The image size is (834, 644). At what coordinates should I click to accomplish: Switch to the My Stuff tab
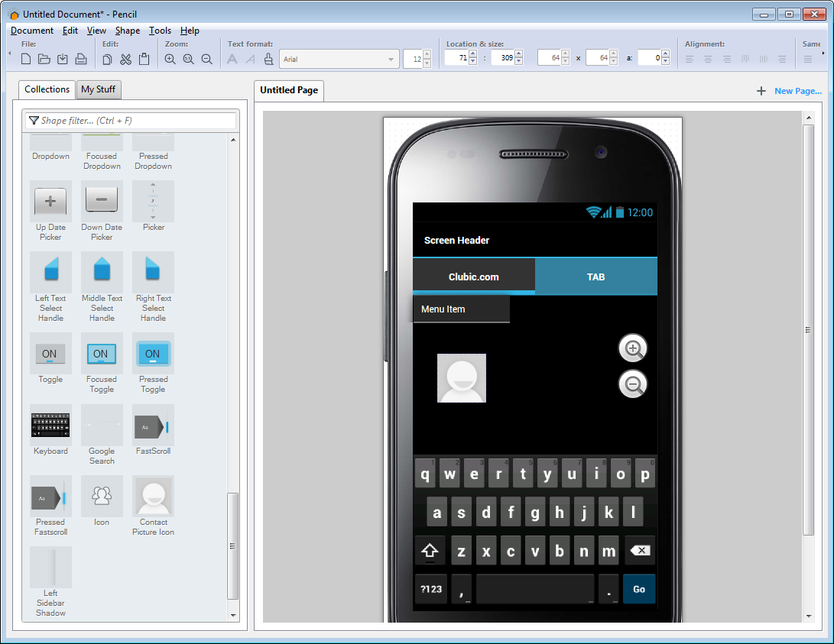tap(99, 89)
